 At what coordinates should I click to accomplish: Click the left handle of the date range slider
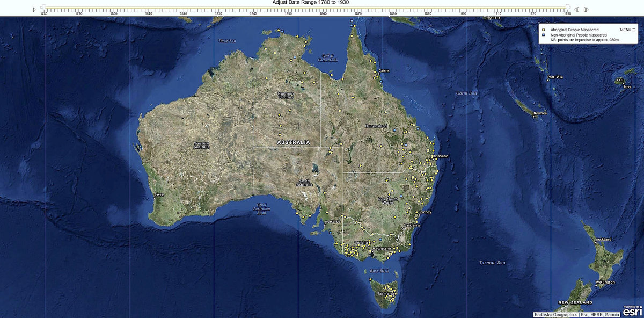(43, 8)
